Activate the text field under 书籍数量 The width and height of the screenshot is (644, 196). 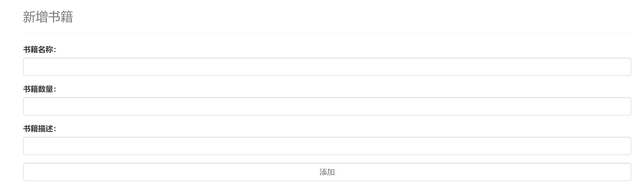(x=327, y=106)
